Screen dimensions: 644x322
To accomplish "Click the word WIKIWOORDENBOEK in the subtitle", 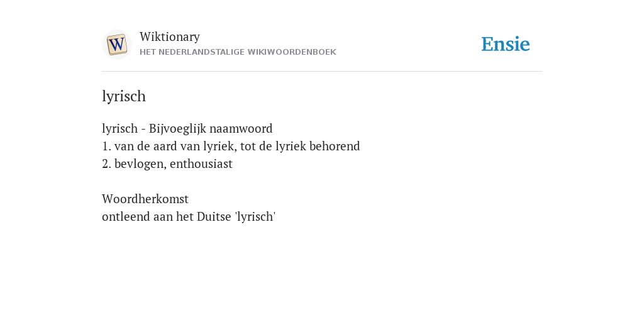I will point(302,52).
